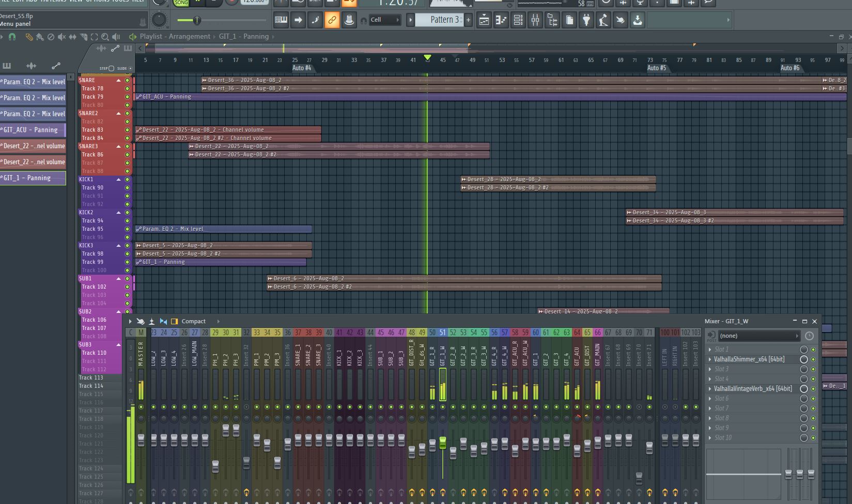The image size is (852, 504).
Task: Open the save/export download icon
Action: click(638, 20)
